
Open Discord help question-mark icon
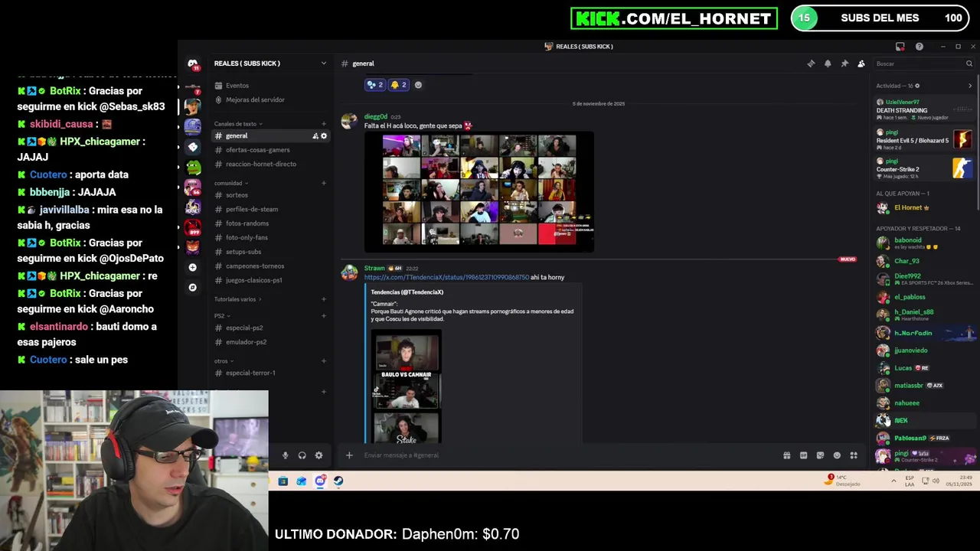919,47
